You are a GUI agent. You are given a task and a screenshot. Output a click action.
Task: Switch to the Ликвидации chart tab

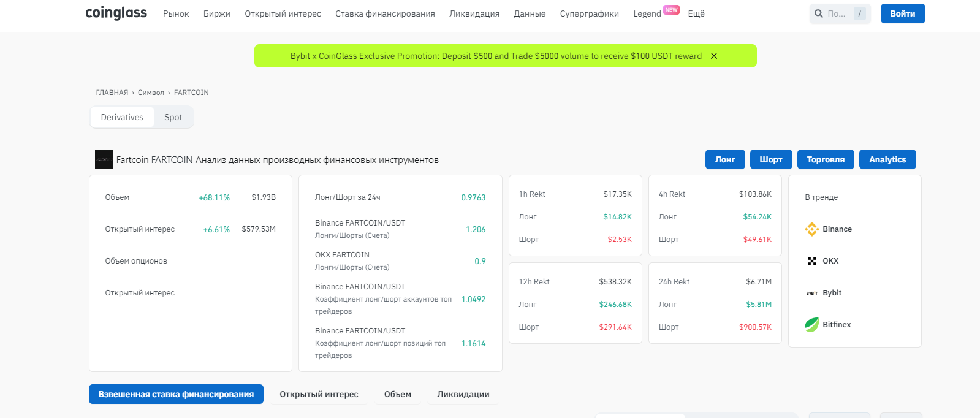tap(463, 394)
